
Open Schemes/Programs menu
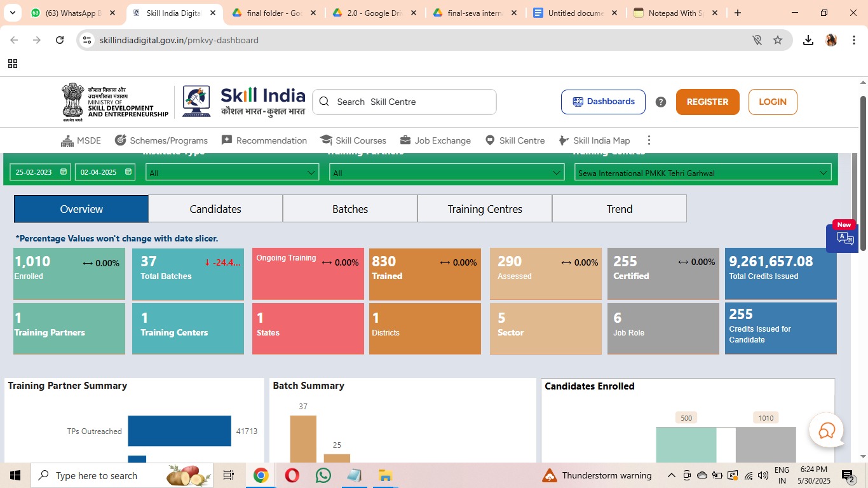click(x=161, y=140)
